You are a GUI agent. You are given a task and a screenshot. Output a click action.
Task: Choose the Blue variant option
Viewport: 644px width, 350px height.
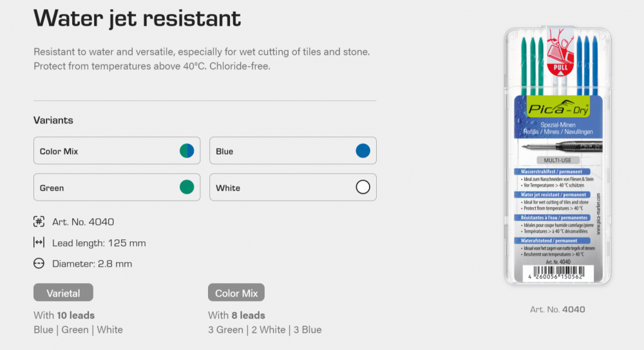pyautogui.click(x=293, y=151)
